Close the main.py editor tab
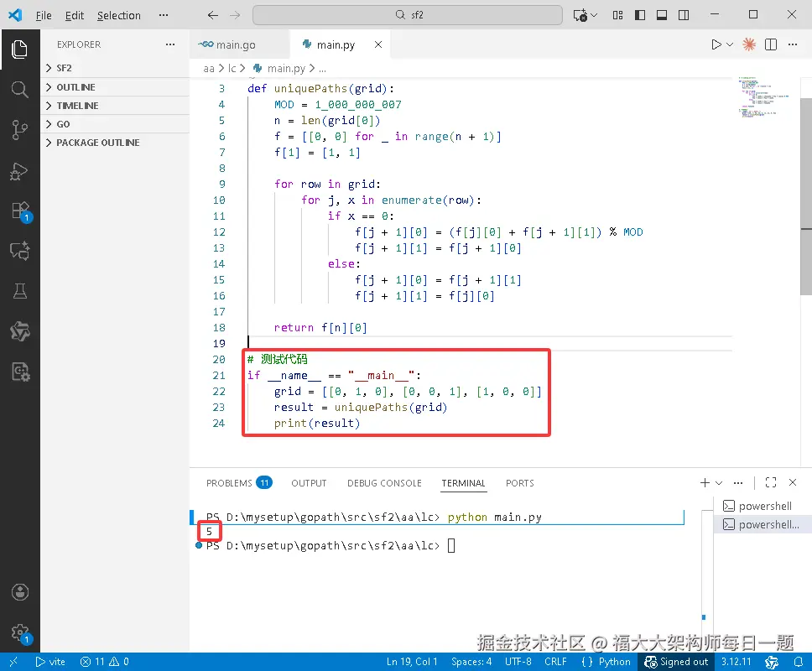The width and height of the screenshot is (812, 671). point(378,44)
